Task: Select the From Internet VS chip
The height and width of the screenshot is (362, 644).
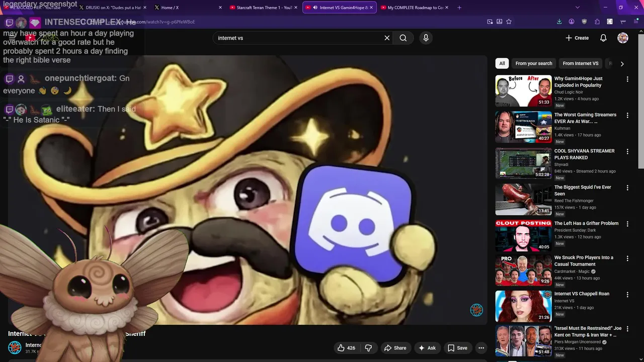Action: (x=581, y=63)
